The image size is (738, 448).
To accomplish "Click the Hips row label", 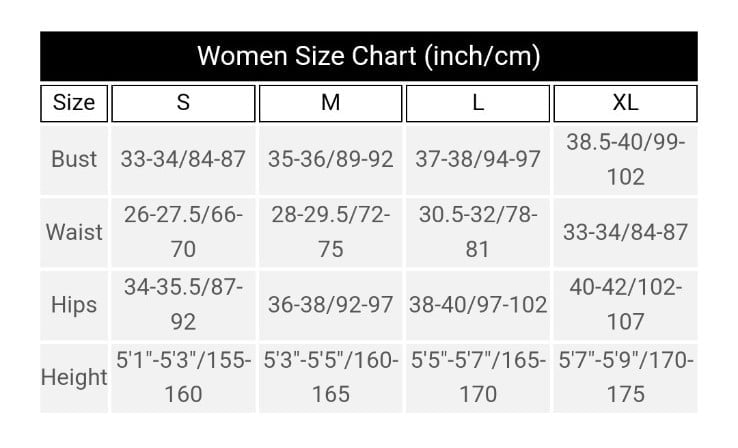I will coord(74,305).
